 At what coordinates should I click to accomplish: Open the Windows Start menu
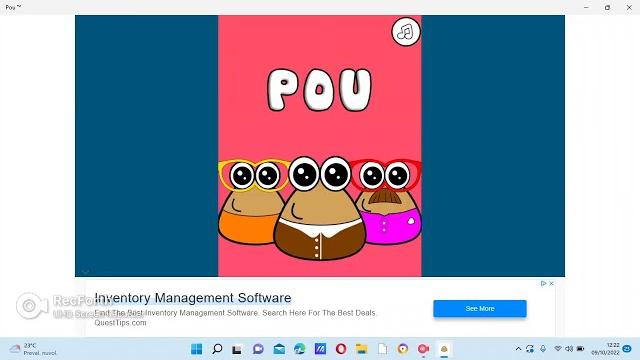[196, 349]
